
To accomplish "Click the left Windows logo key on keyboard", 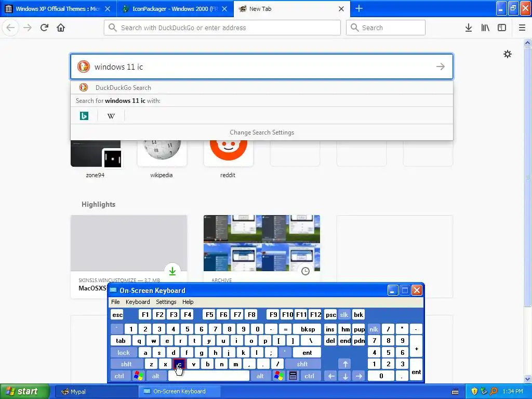I will (x=138, y=376).
